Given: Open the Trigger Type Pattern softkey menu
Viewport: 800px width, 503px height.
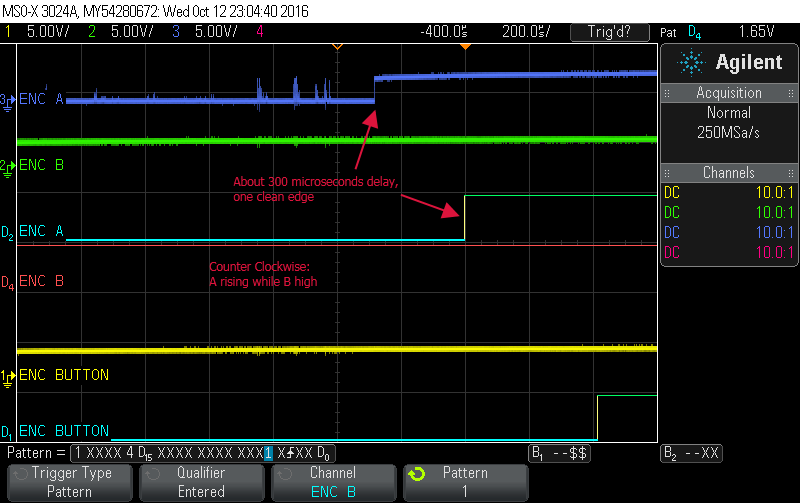Looking at the screenshot, I should 69,482.
